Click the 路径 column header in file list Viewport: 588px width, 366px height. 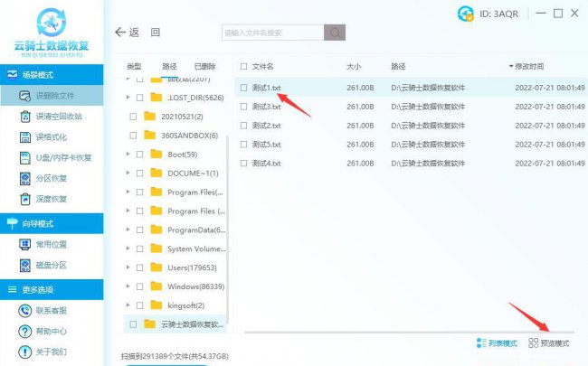pyautogui.click(x=398, y=67)
